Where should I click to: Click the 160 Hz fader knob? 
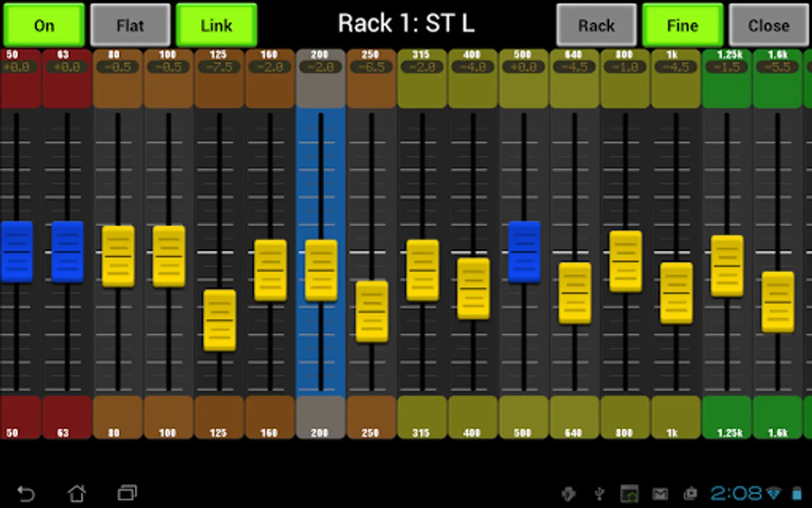click(x=271, y=270)
